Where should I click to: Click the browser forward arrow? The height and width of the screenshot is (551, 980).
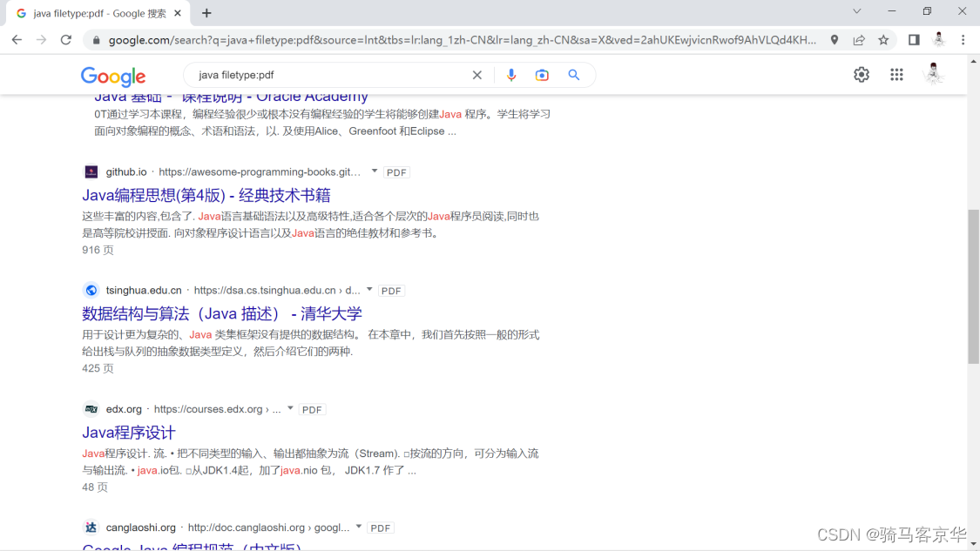point(41,40)
